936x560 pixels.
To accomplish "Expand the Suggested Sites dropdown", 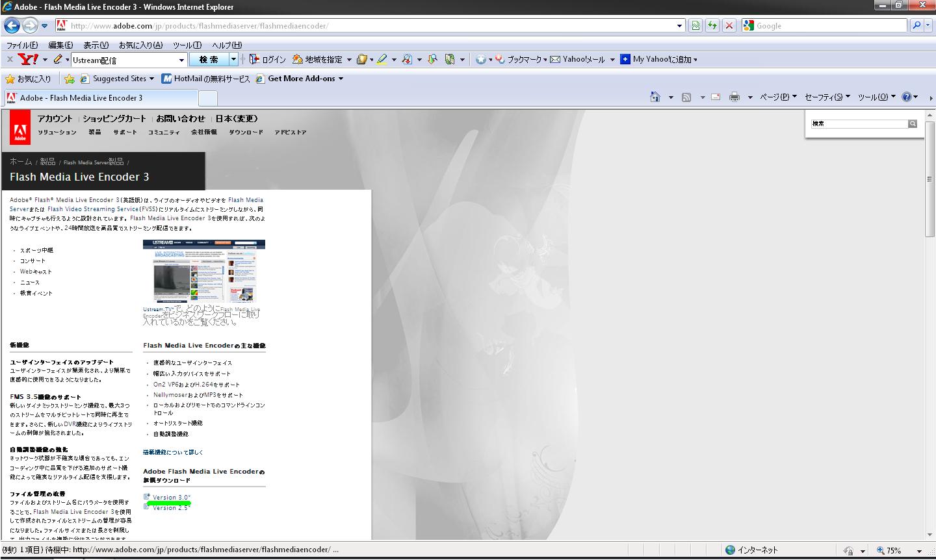I will click(x=151, y=79).
